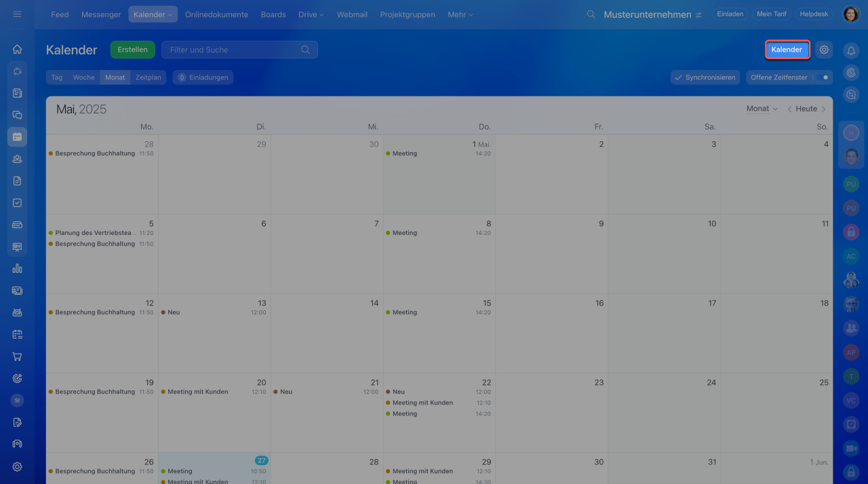Toggle the Offene Zeitfenster switch

(823, 77)
